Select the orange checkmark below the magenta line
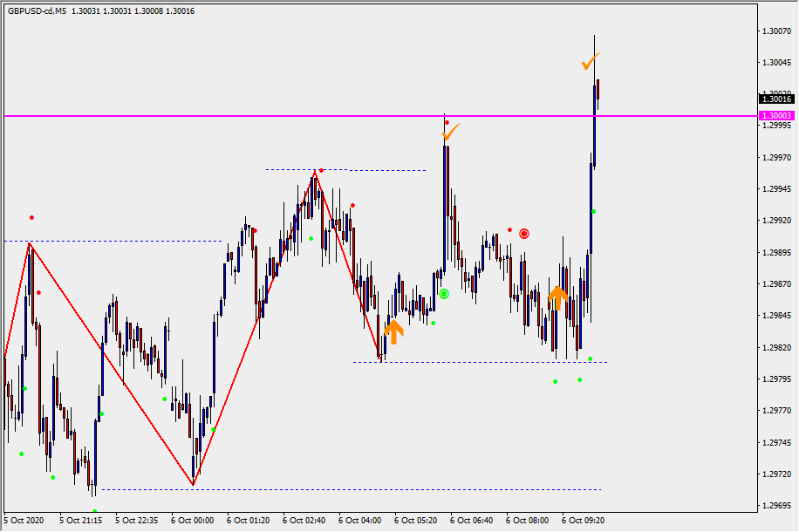Viewport: 799px width, 532px height. 450,133
